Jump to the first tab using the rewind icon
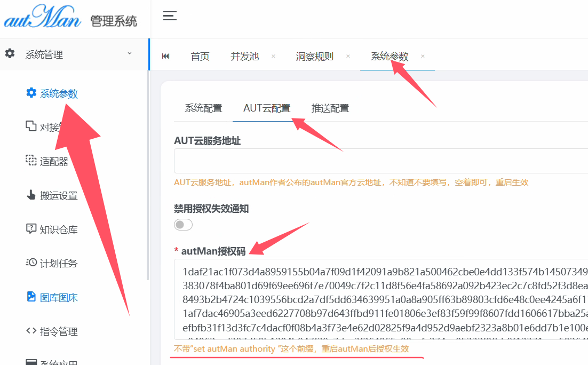 point(165,56)
